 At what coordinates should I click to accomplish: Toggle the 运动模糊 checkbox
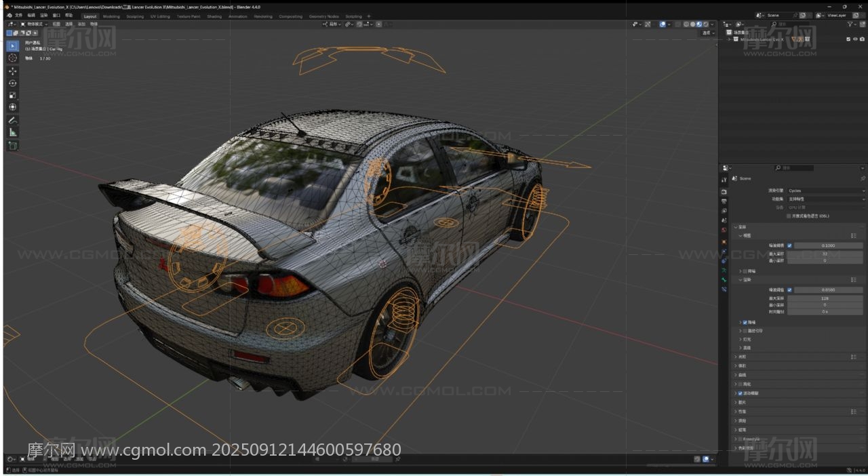[741, 393]
